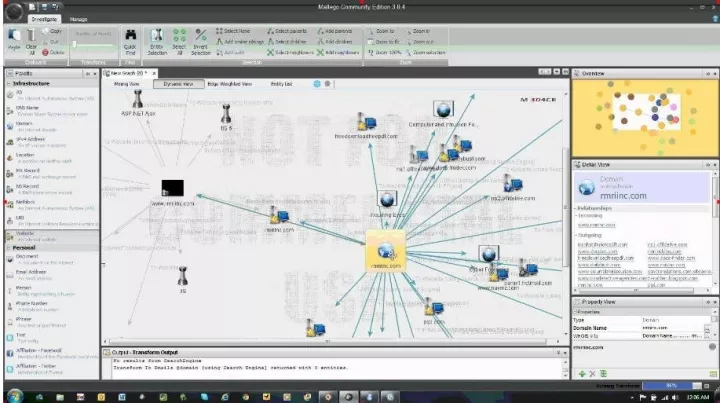Open the Manage ribbon tab
The image size is (720, 403).
coord(77,18)
